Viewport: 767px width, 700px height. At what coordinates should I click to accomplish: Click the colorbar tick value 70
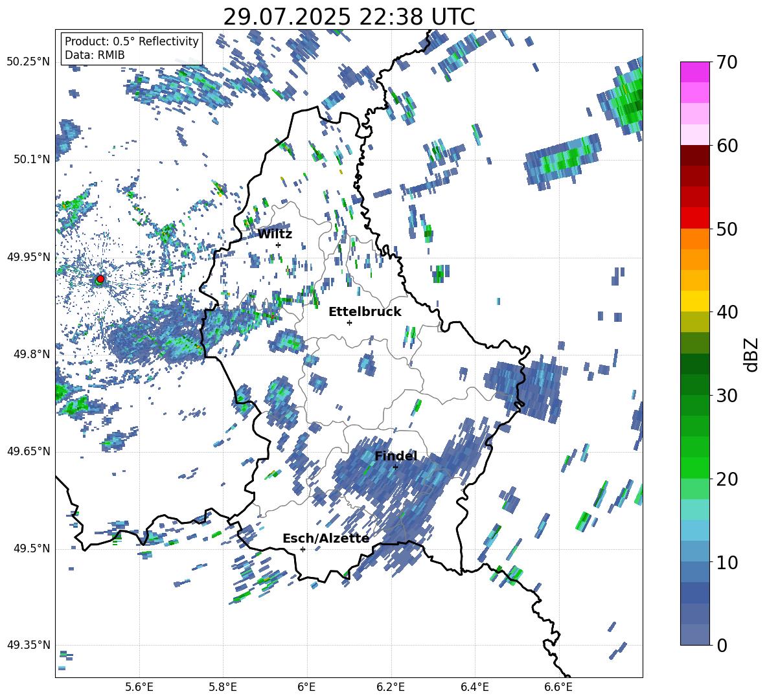click(x=727, y=62)
